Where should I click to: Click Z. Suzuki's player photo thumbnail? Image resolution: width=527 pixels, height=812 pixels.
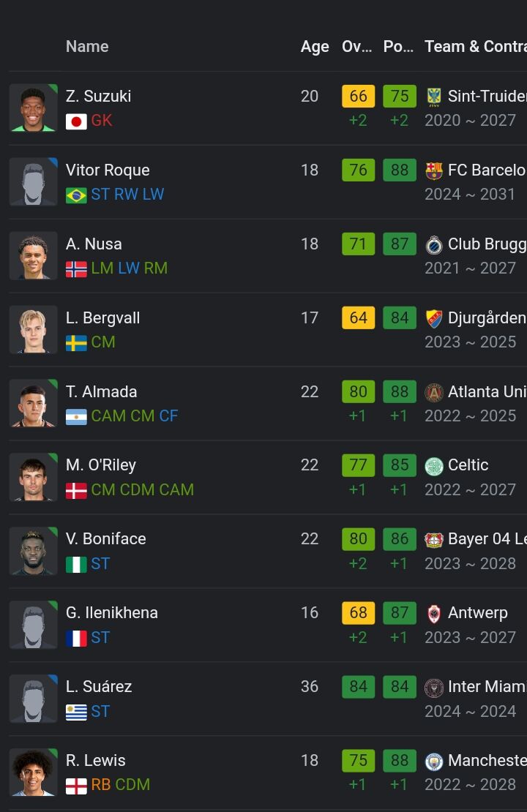(33, 108)
